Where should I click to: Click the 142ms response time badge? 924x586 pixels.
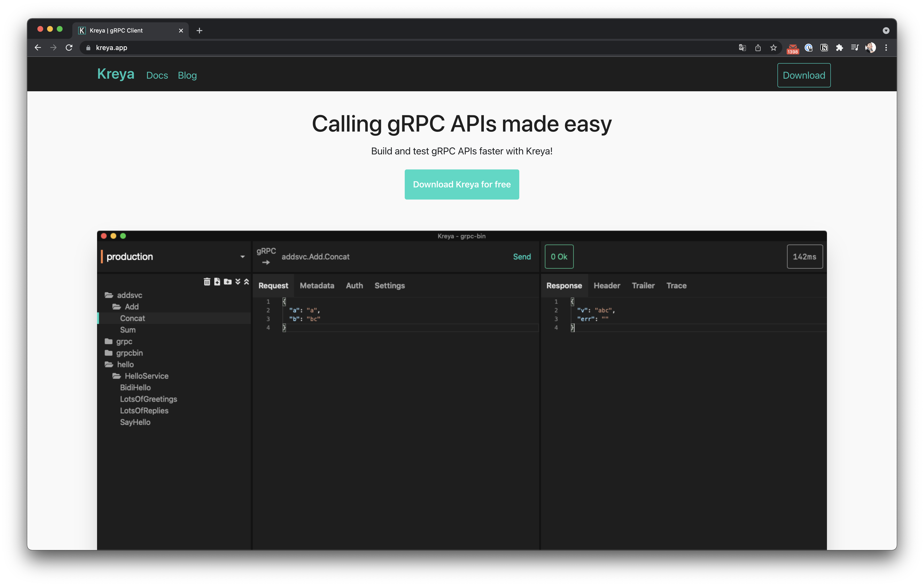point(805,257)
